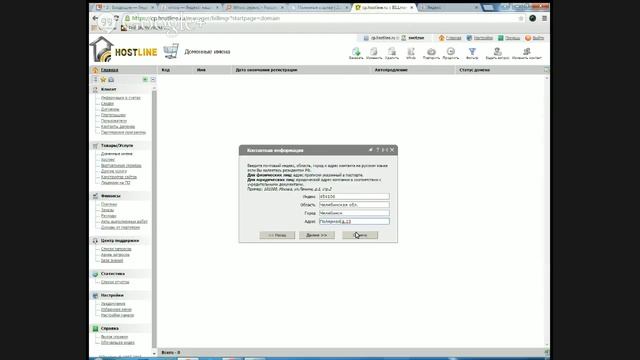Open Виртуальные серверы in sidebar
Viewport: 640px width, 360px height.
coord(121,165)
